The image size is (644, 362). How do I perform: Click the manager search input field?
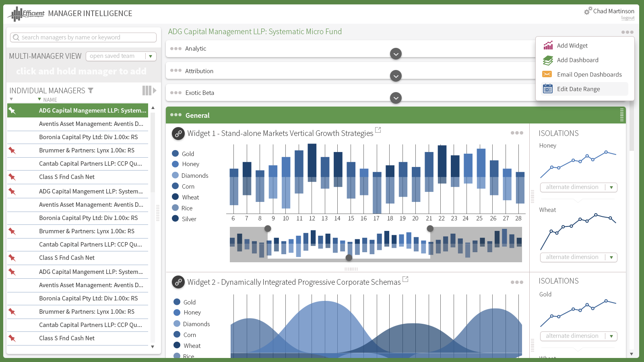[83, 37]
